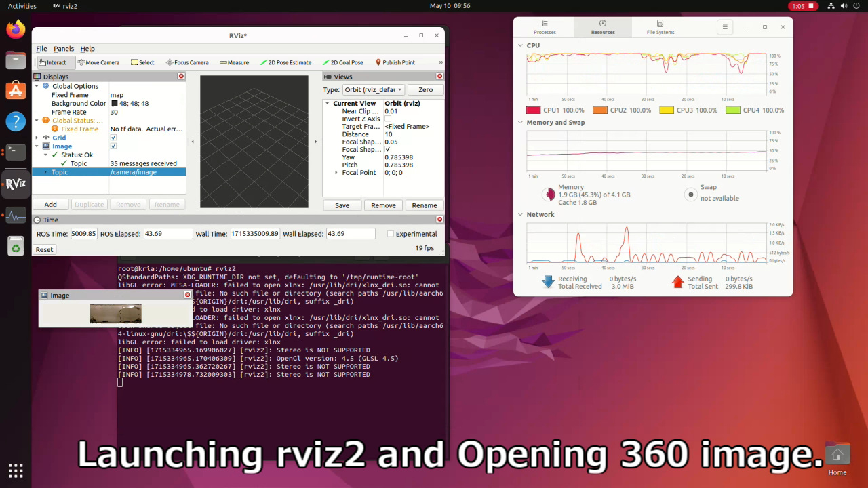Pick the 2D Pose Estimate tool
868x488 pixels.
point(285,62)
